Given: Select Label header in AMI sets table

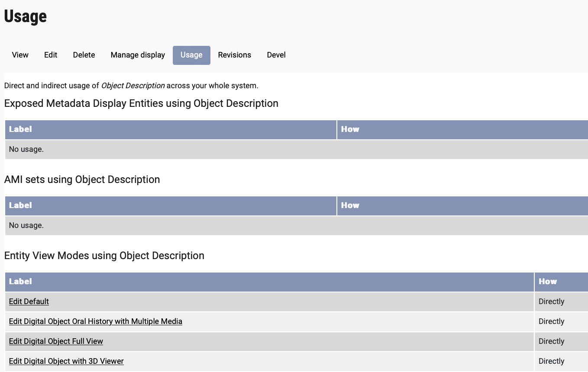Looking at the screenshot, I should pyautogui.click(x=20, y=205).
